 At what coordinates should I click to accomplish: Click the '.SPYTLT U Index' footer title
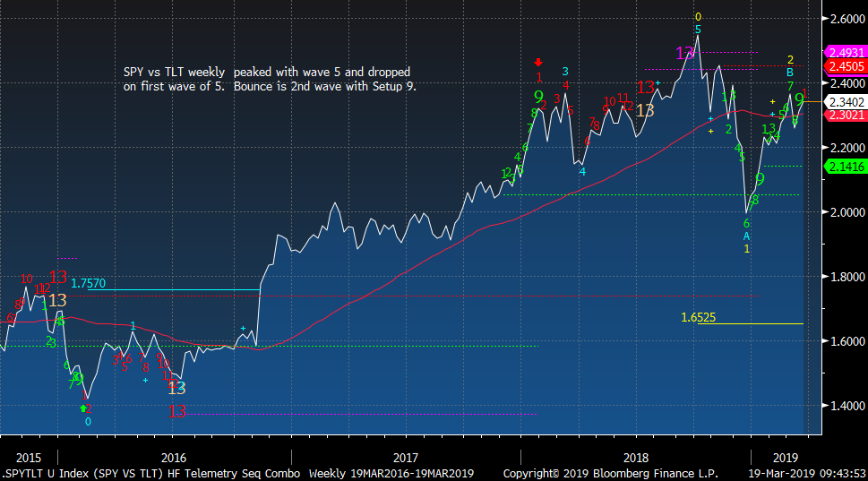47,473
